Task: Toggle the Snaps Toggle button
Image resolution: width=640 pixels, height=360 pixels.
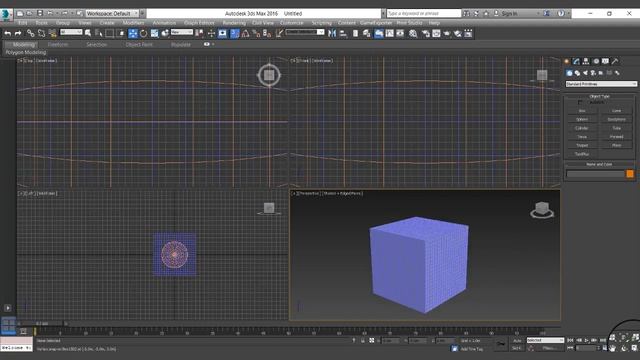Action: tap(235, 33)
